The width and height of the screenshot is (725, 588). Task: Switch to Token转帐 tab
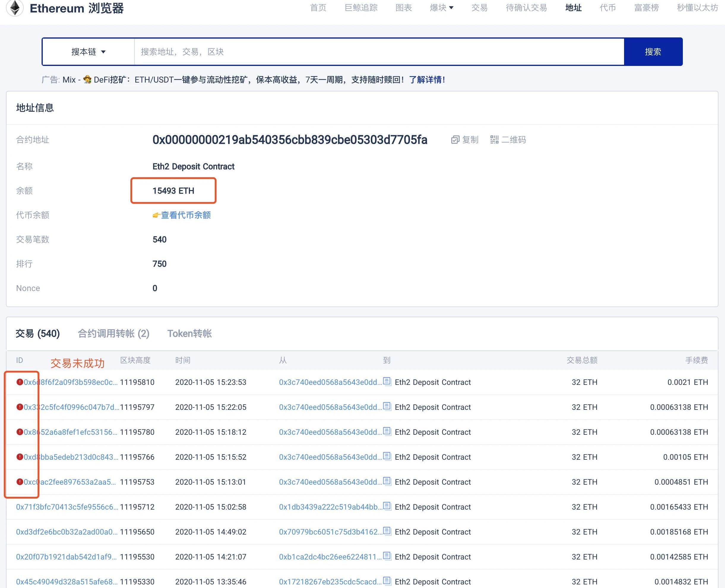(189, 333)
